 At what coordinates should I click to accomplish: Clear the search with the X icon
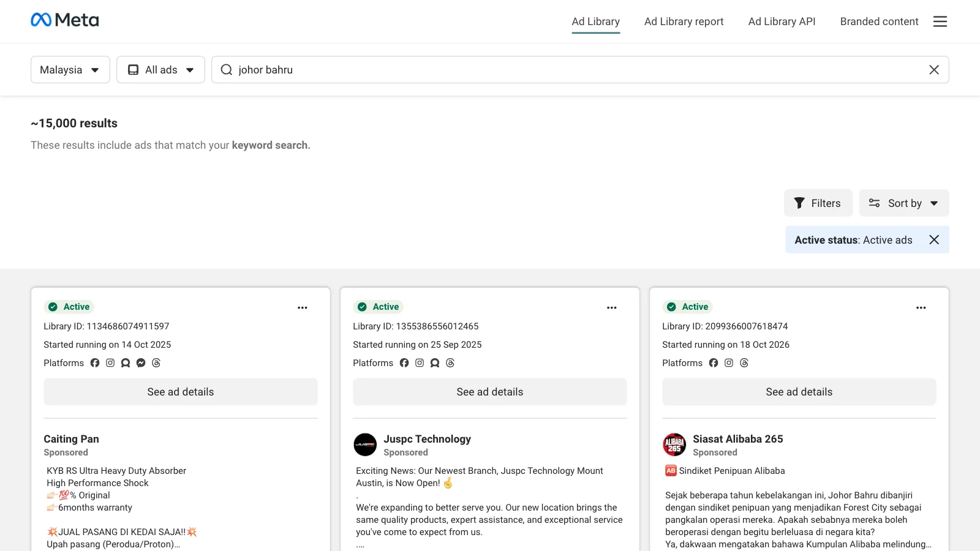(x=934, y=70)
